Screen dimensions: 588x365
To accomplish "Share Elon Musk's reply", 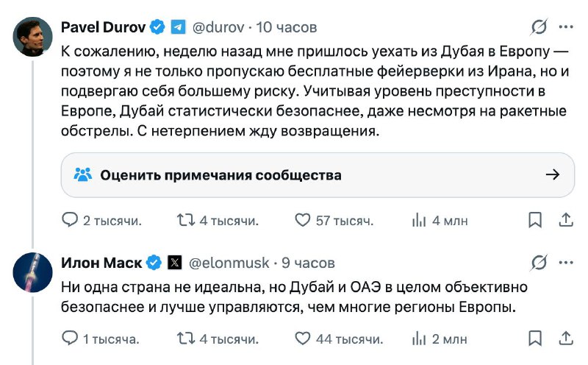I will (x=566, y=339).
